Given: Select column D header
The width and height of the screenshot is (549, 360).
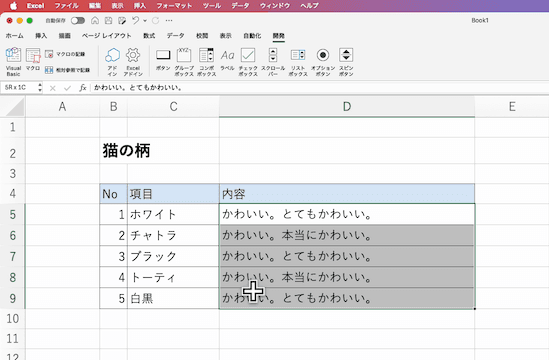Looking at the screenshot, I should (x=347, y=106).
